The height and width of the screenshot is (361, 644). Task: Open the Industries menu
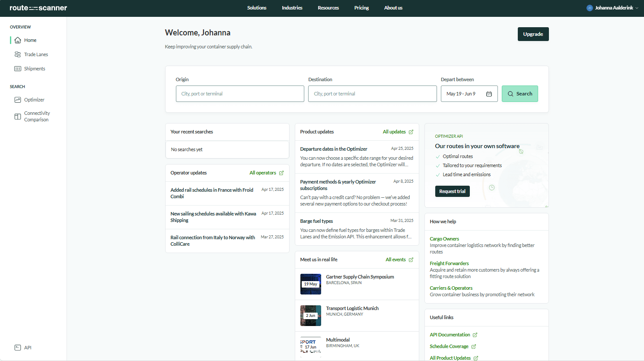pyautogui.click(x=292, y=8)
